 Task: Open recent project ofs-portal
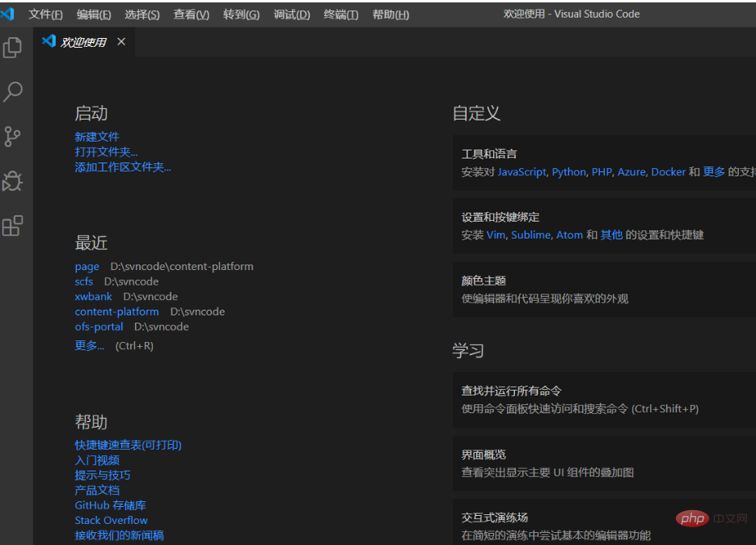coord(99,327)
